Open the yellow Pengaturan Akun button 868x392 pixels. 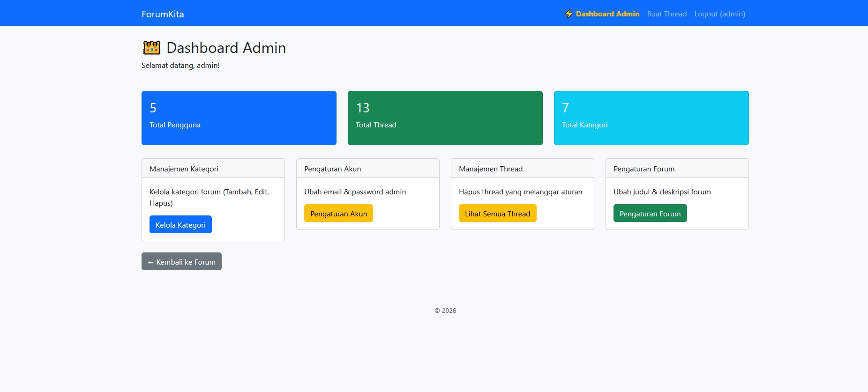click(x=338, y=213)
